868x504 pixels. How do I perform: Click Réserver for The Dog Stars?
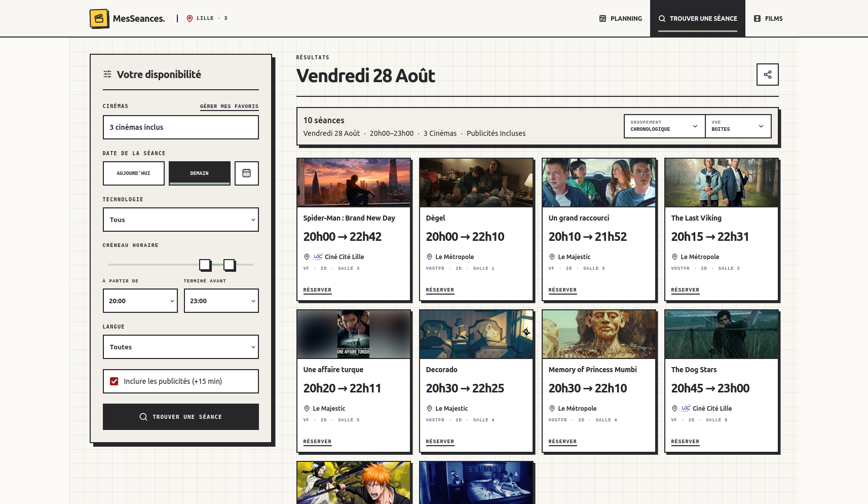(685, 442)
